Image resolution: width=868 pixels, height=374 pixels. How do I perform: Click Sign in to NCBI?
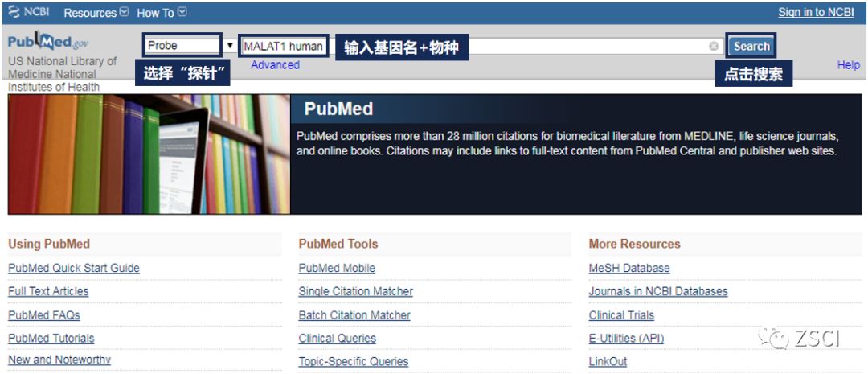[x=816, y=12]
